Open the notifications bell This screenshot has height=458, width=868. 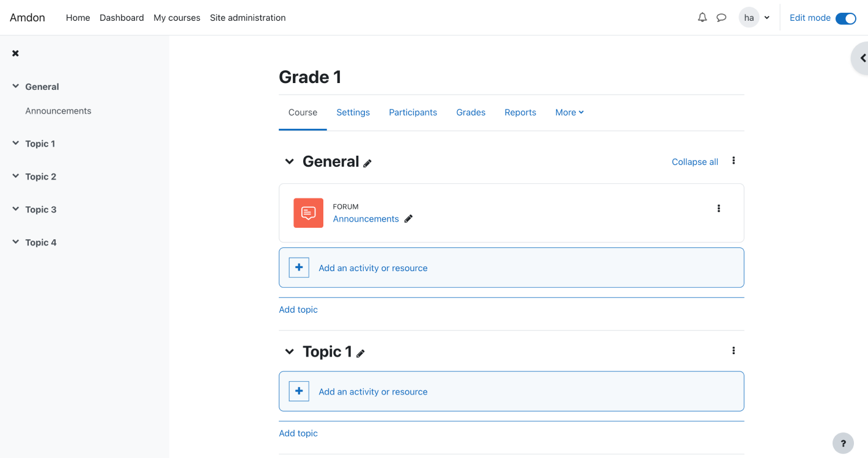702,18
